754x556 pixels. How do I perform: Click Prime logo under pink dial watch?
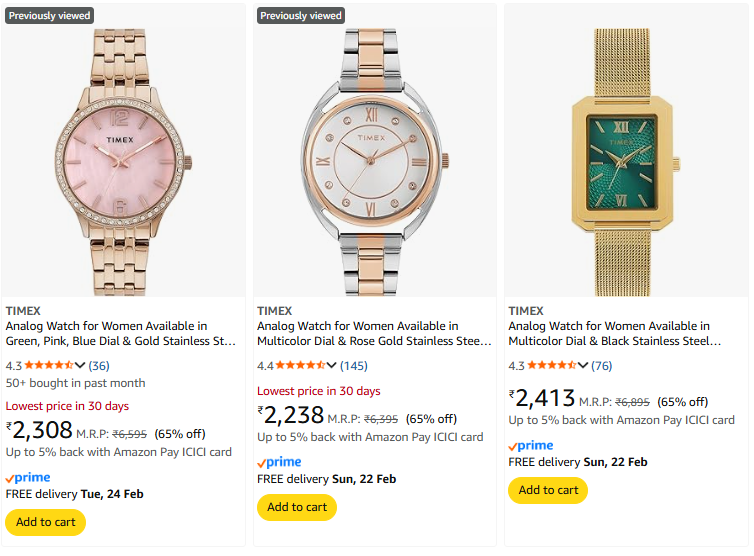click(x=28, y=478)
